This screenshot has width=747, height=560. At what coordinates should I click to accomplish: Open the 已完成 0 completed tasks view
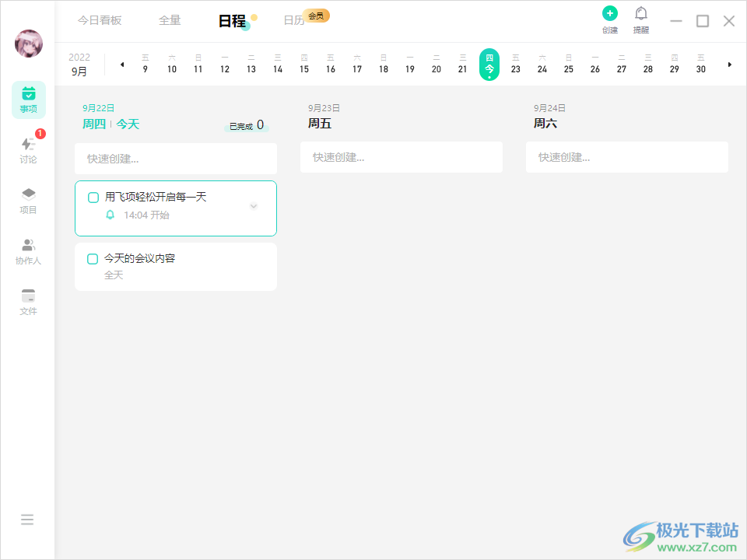[x=247, y=124]
